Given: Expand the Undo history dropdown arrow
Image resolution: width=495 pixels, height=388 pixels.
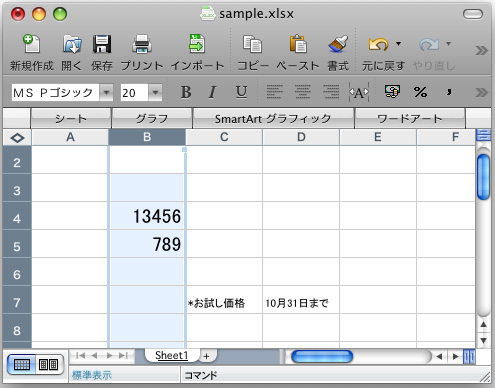Looking at the screenshot, I should [x=398, y=44].
